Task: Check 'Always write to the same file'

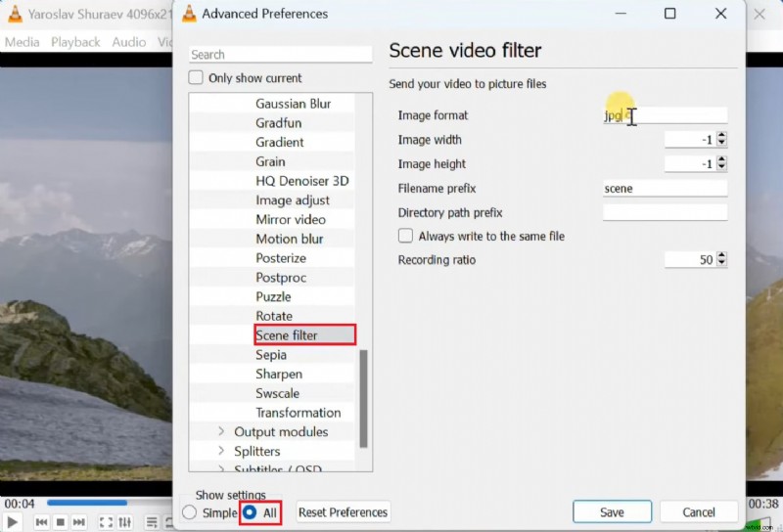Action: click(x=405, y=236)
